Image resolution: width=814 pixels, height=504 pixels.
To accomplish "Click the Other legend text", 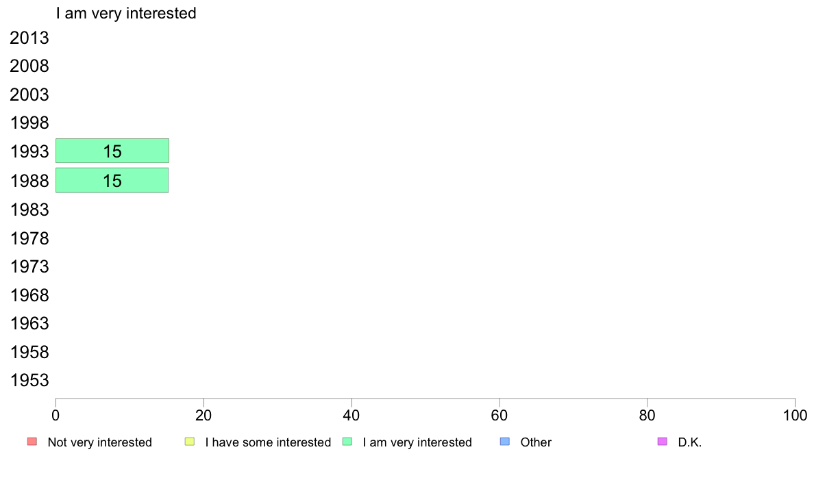I will (536, 442).
